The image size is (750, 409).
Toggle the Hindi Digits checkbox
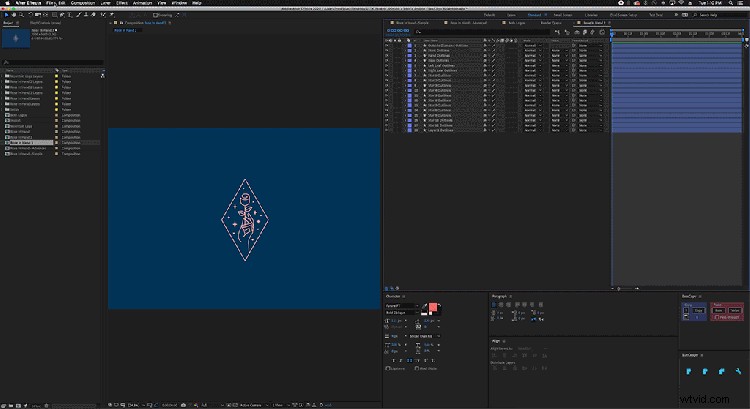click(x=417, y=368)
